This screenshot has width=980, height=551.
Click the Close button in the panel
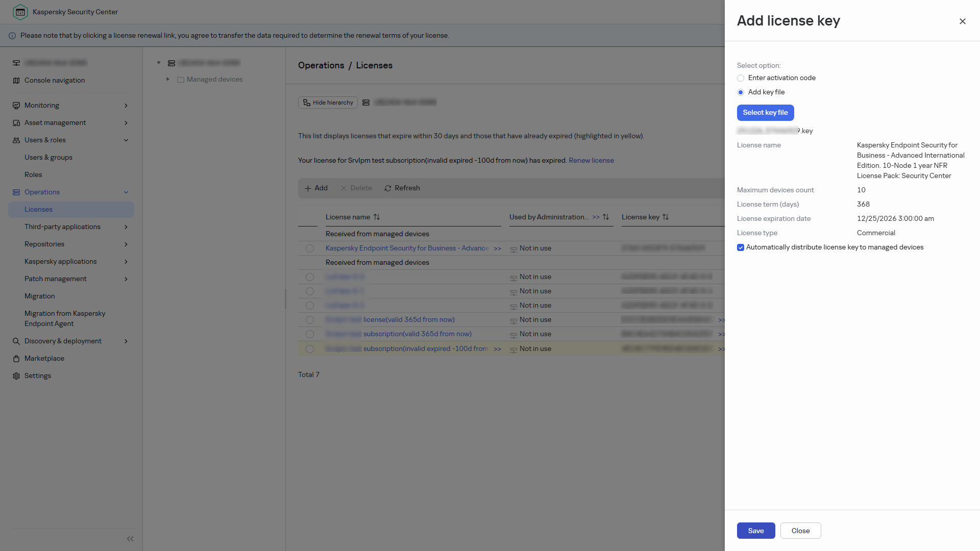click(x=800, y=531)
